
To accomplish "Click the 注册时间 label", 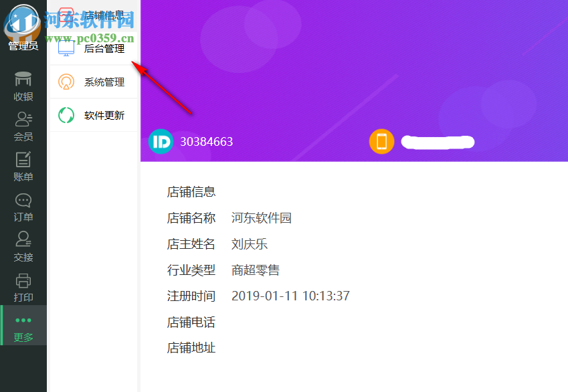I will (191, 296).
